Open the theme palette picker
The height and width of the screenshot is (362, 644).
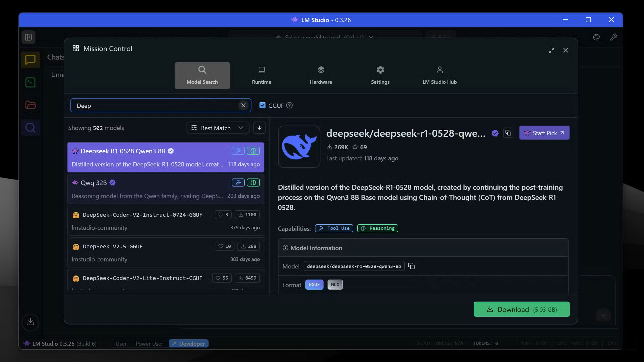pyautogui.click(x=596, y=37)
